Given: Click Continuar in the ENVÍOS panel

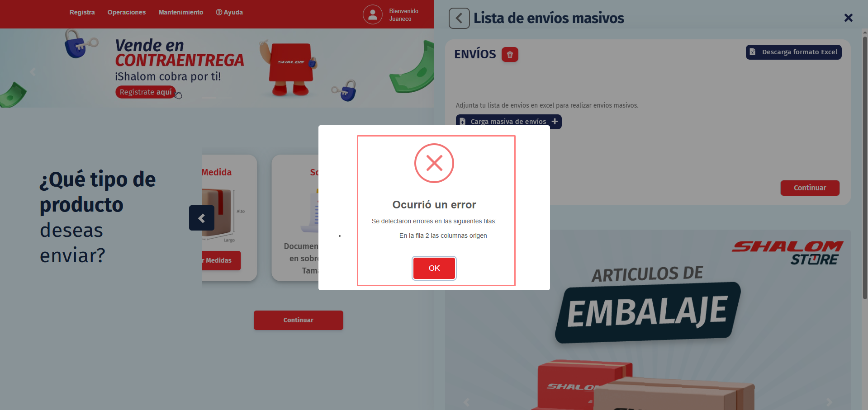Looking at the screenshot, I should [x=810, y=188].
